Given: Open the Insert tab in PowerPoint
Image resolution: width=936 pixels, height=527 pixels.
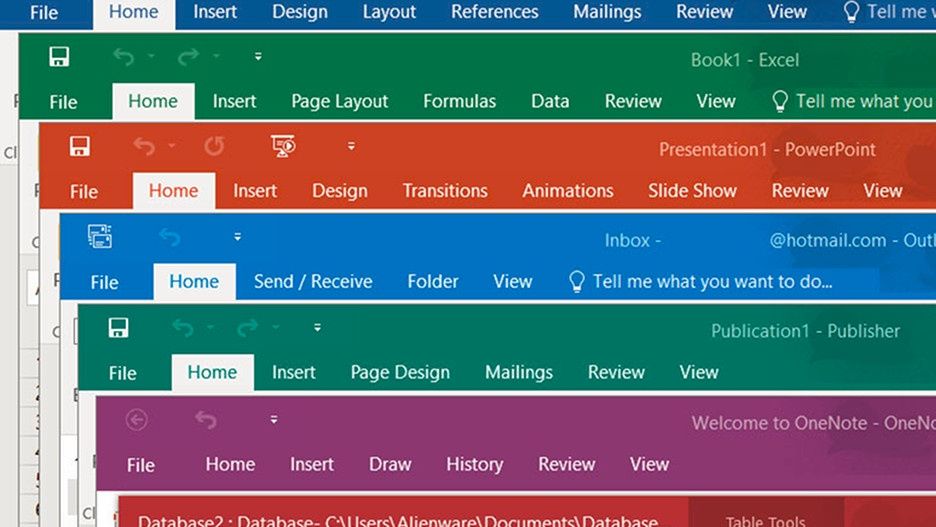Looking at the screenshot, I should click(255, 191).
